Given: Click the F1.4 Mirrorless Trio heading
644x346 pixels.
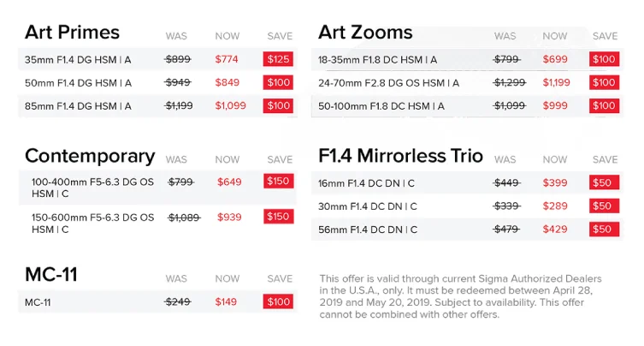Looking at the screenshot, I should 400,156.
